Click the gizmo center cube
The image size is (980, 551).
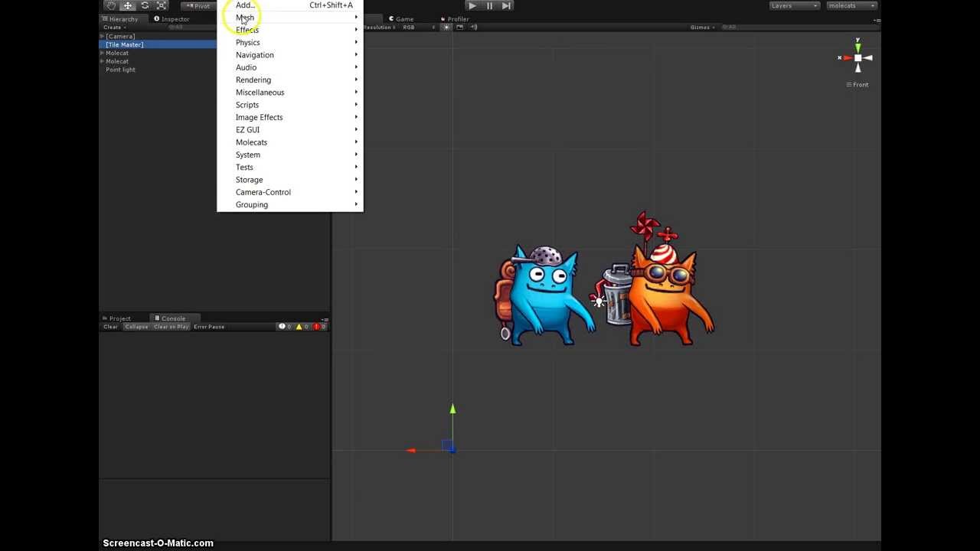point(858,58)
